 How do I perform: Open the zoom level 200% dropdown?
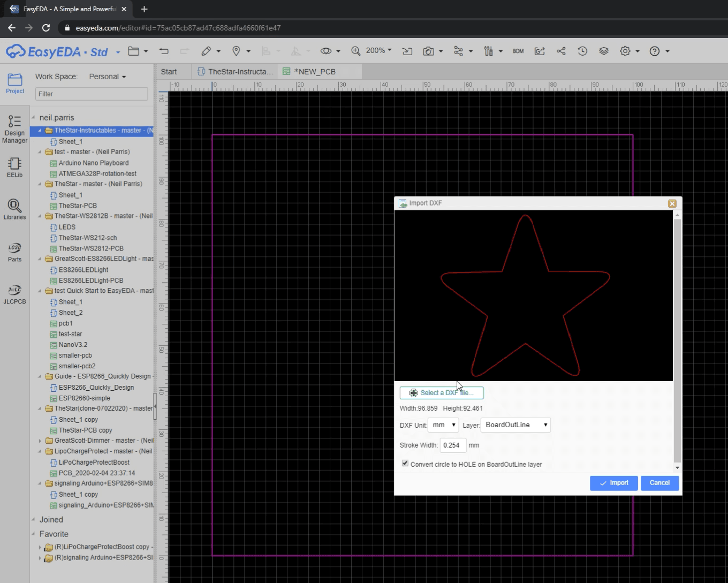point(378,50)
